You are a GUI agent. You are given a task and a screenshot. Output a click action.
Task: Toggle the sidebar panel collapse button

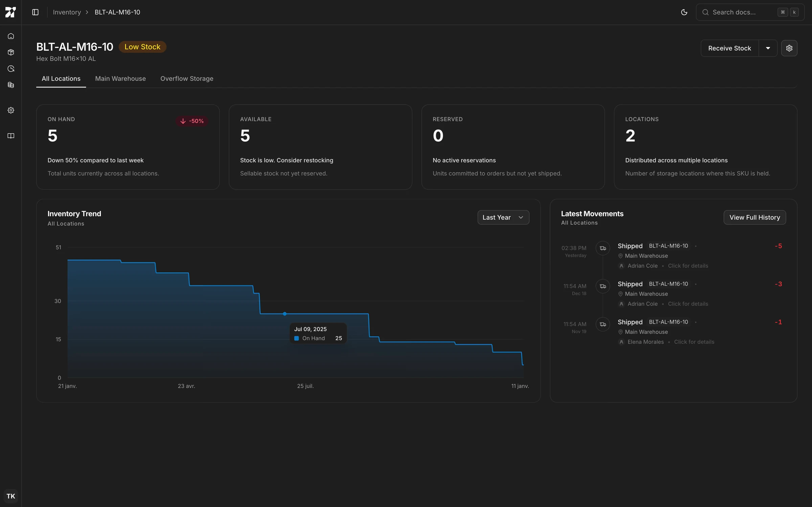pyautogui.click(x=35, y=13)
